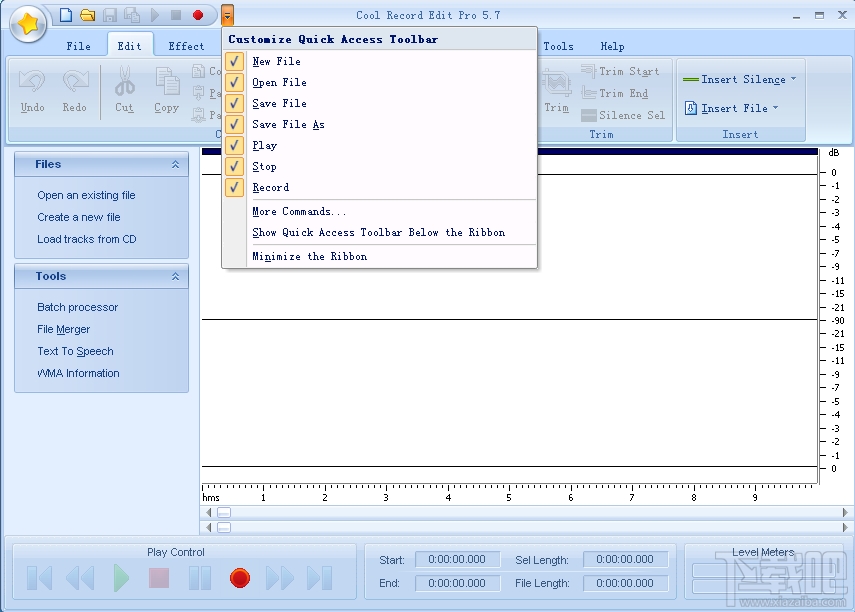The height and width of the screenshot is (612, 855).
Task: Open Load tracks from CD link
Action: click(87, 239)
